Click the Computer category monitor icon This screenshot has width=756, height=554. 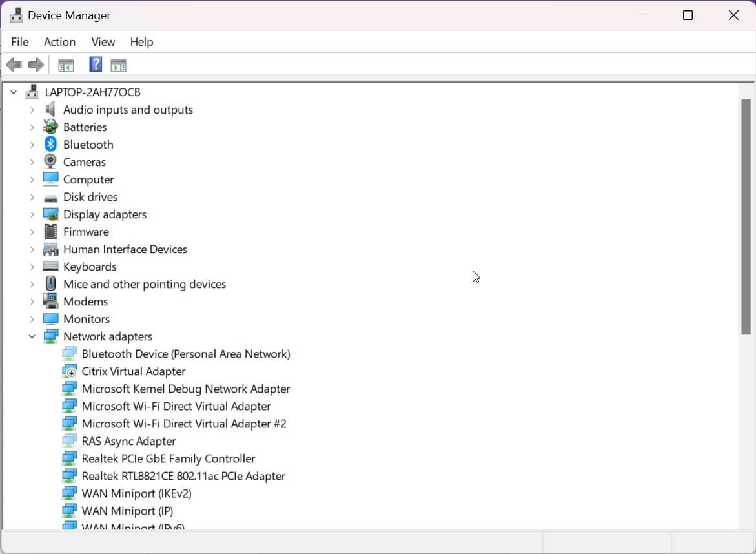(x=50, y=179)
